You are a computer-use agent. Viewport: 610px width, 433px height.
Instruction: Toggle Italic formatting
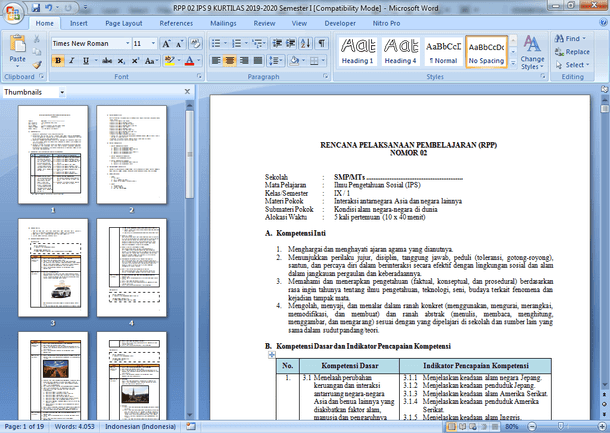tap(72, 61)
